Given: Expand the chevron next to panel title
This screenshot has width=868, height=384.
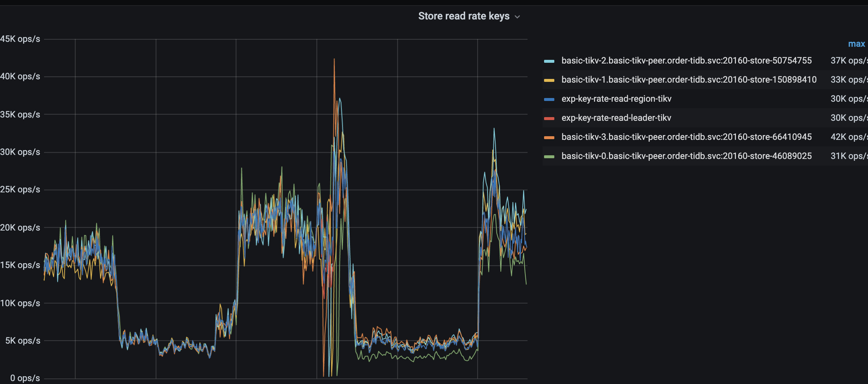Looking at the screenshot, I should 517,17.
